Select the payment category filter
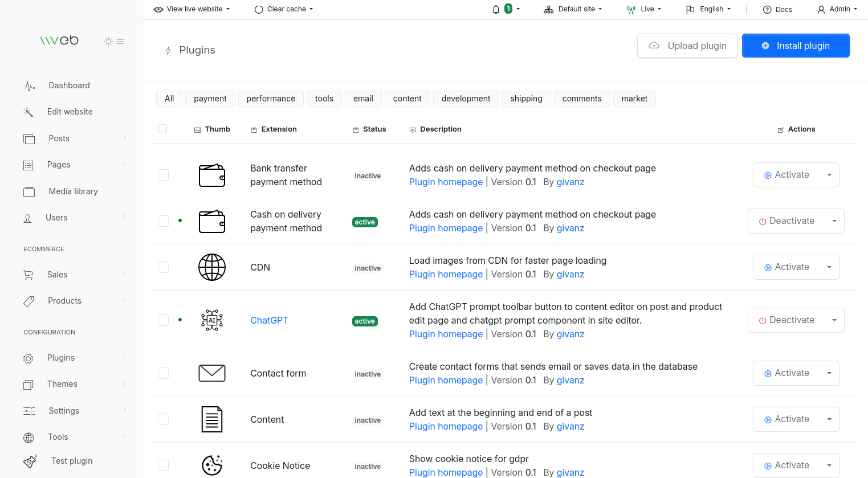This screenshot has height=478, width=868. click(x=210, y=99)
